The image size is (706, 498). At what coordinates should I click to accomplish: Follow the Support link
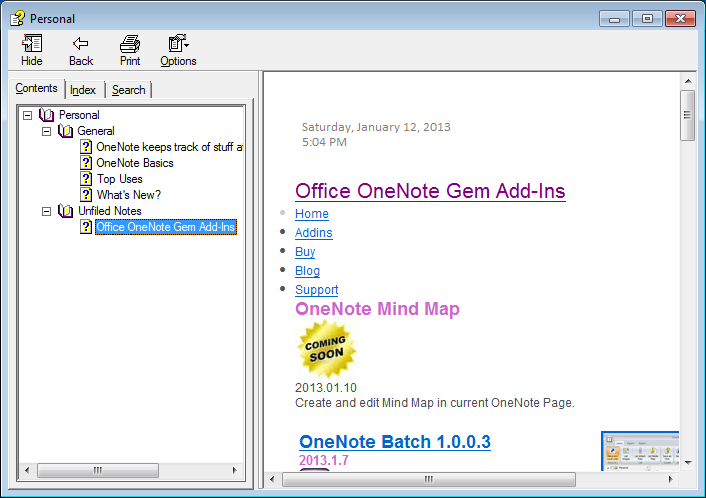pyautogui.click(x=317, y=290)
